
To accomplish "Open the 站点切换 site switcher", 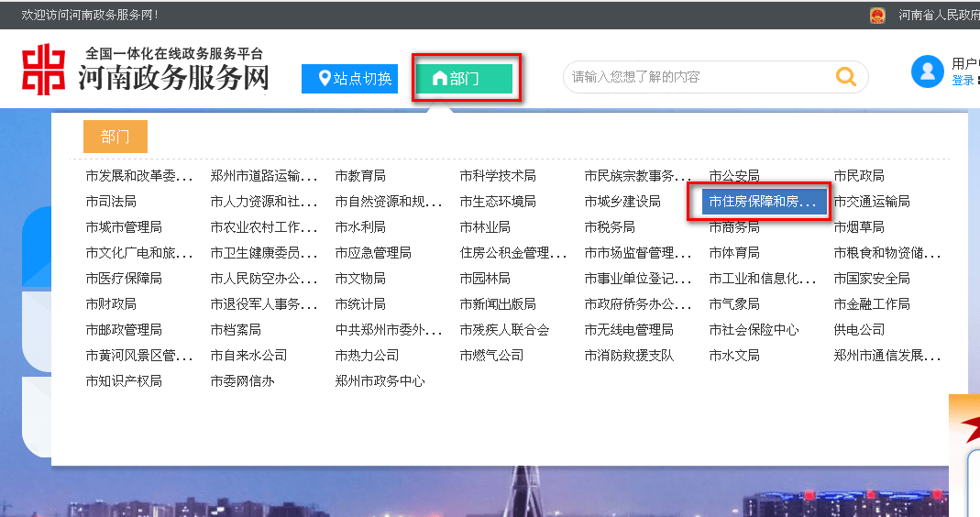I will (349, 79).
